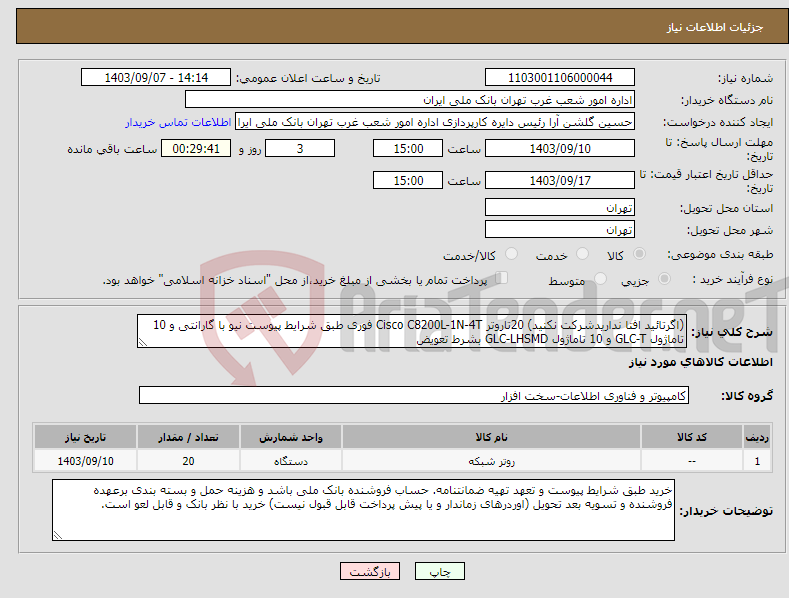Click the response deadline date 1403/09/10 field

tap(560, 148)
